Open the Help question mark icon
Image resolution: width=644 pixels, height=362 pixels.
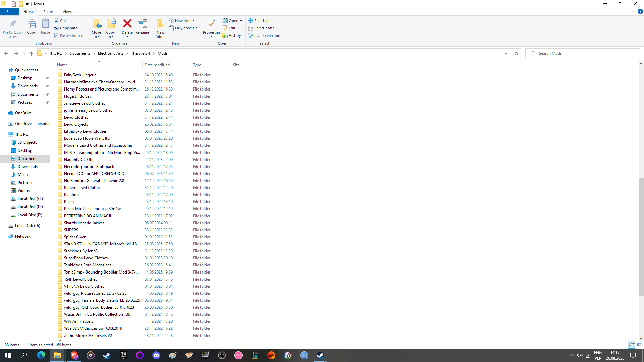[x=640, y=12]
